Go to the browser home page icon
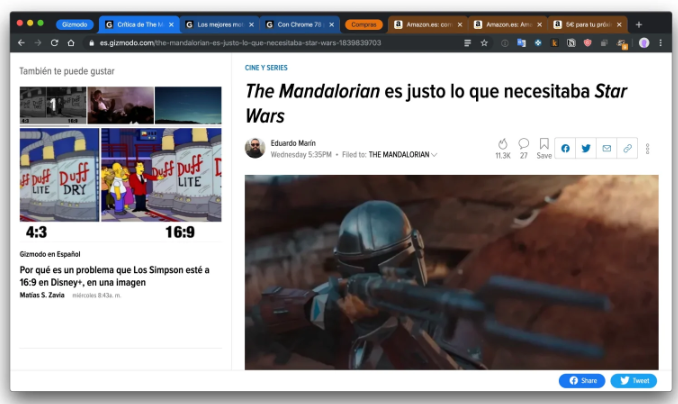 [x=71, y=43]
